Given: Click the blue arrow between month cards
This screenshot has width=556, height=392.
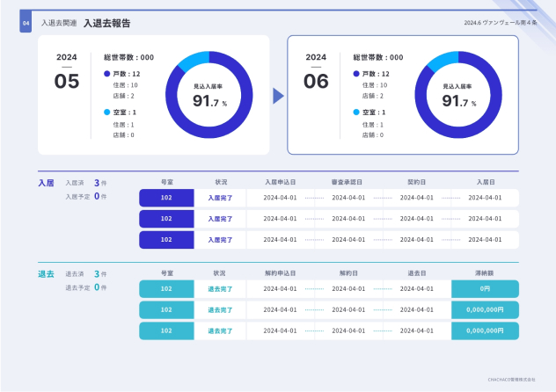Looking at the screenshot, I should (278, 96).
